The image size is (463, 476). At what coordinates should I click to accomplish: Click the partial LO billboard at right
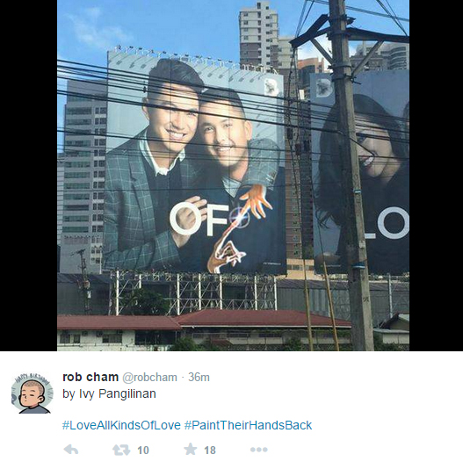click(360, 173)
